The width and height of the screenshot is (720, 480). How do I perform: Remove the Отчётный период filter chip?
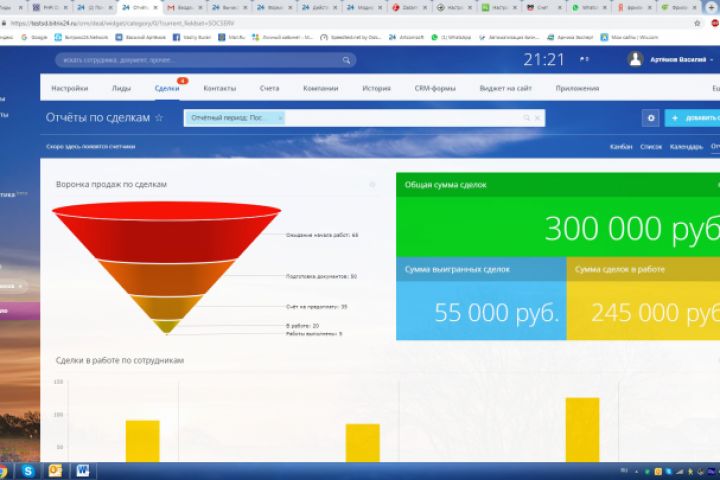280,118
